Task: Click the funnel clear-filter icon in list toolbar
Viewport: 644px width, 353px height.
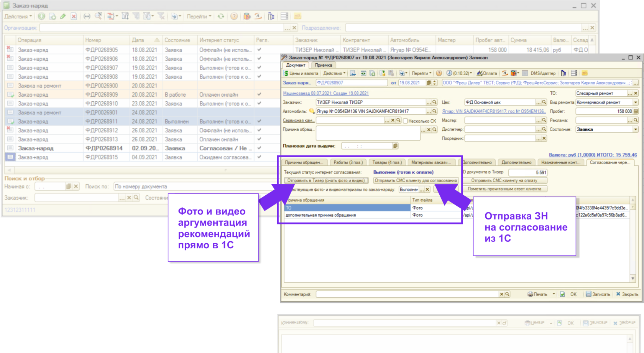Action: [161, 16]
